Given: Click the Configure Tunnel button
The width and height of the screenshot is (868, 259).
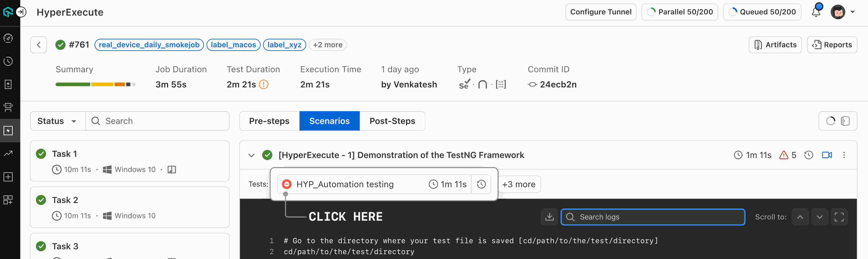Looking at the screenshot, I should click(x=601, y=12).
